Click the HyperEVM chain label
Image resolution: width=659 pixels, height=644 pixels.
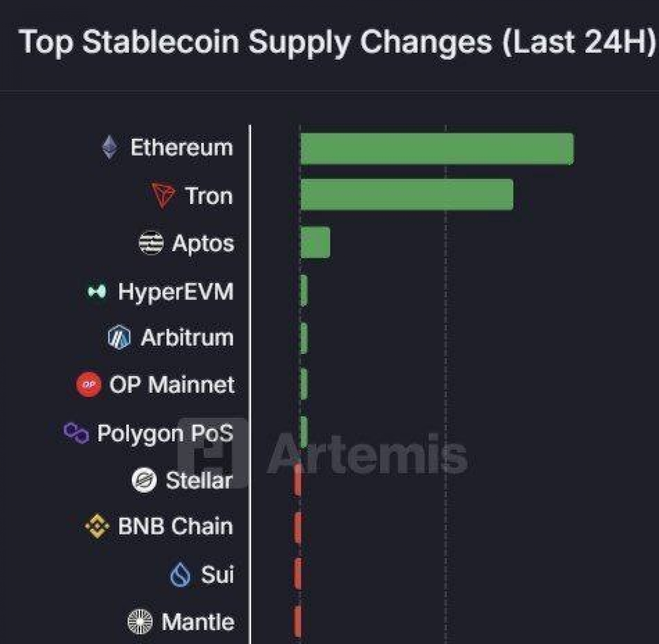[175, 292]
